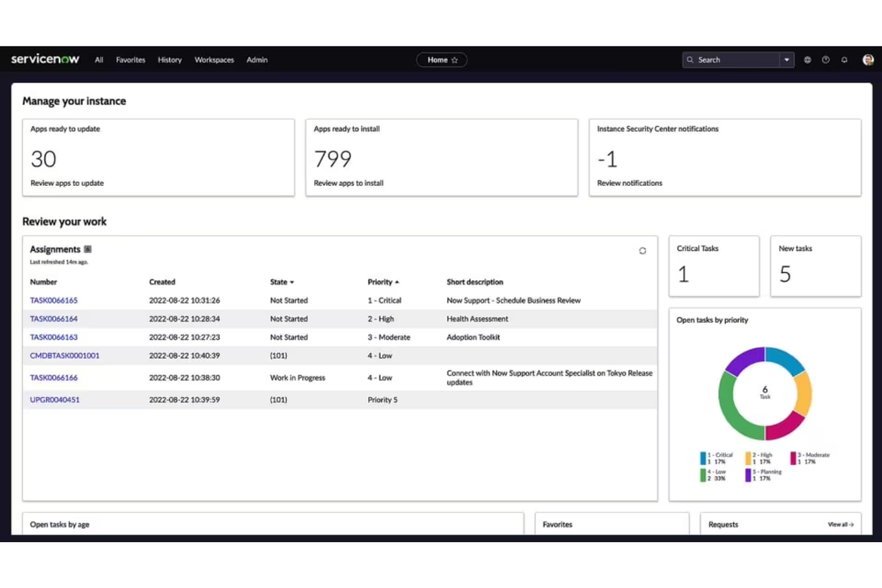Switch to the Favorites menu
Image resolution: width=882 pixels, height=588 pixels.
[x=131, y=60]
